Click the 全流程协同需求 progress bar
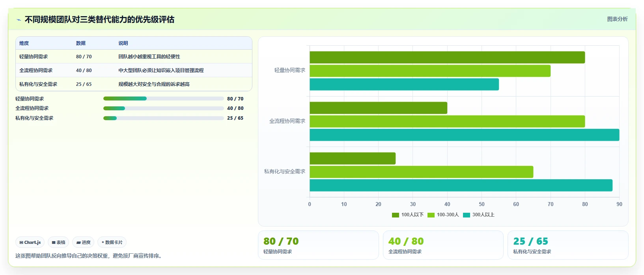Screen dimensions: 644x275 [x=164, y=108]
